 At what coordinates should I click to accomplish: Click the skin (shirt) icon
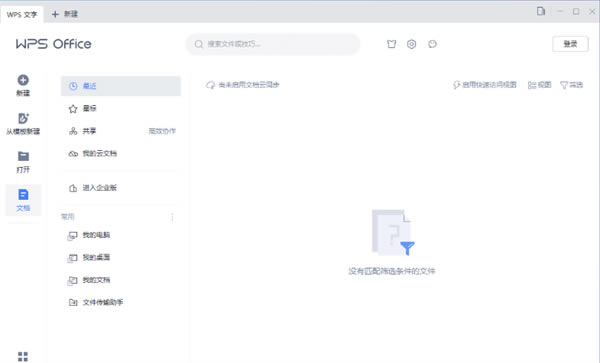(x=391, y=44)
